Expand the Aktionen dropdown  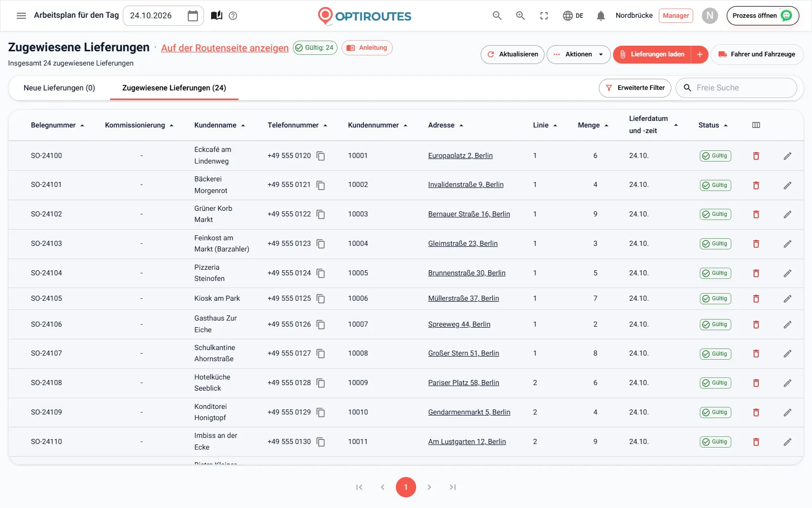(x=579, y=54)
